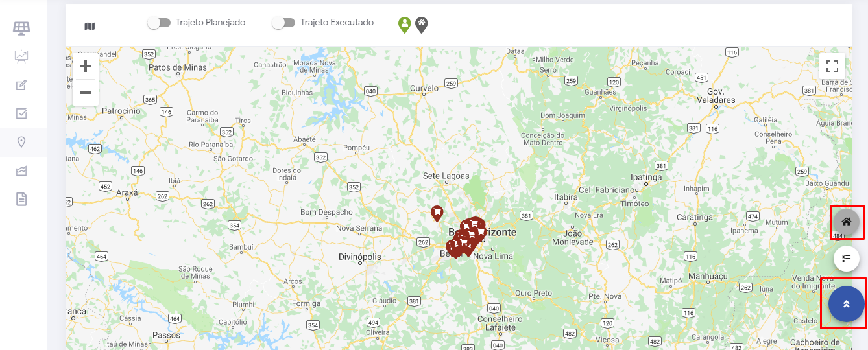The image size is (868, 350).
Task: Collapse the blue double-chevron floating menu
Action: point(847,304)
